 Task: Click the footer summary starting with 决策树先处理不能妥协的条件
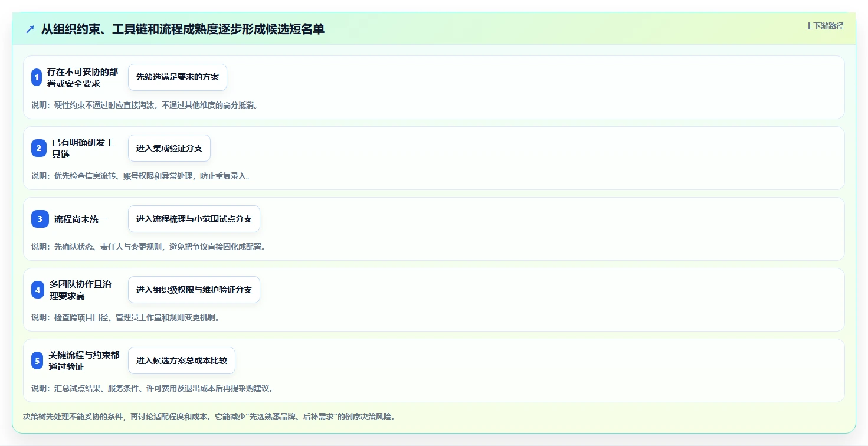[x=209, y=417]
